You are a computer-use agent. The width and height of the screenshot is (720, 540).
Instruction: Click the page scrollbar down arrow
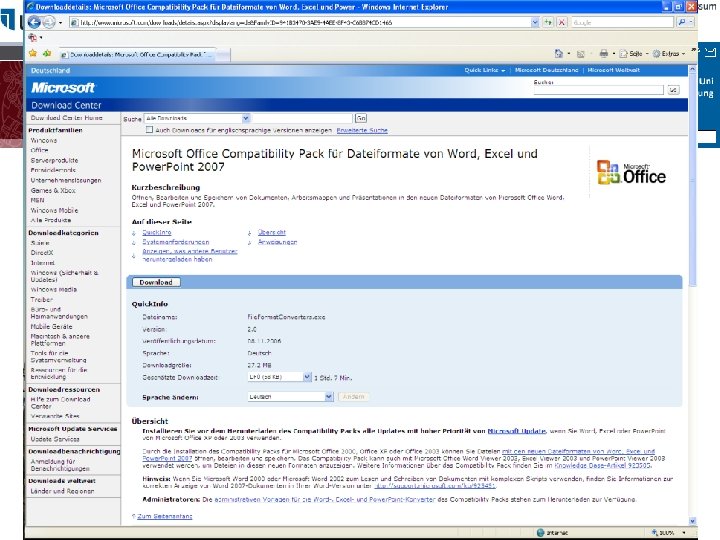[x=692, y=521]
